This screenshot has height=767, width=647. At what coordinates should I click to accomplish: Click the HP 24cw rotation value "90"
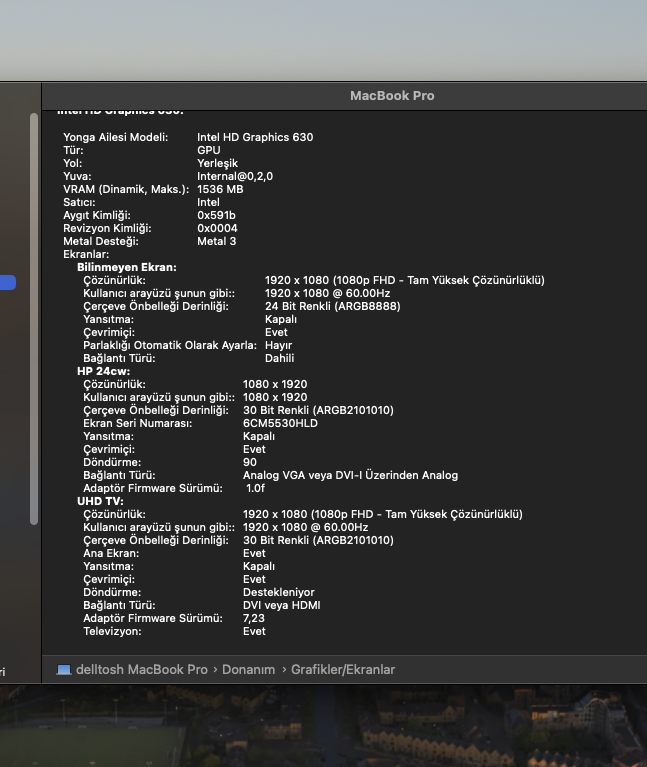pos(250,462)
